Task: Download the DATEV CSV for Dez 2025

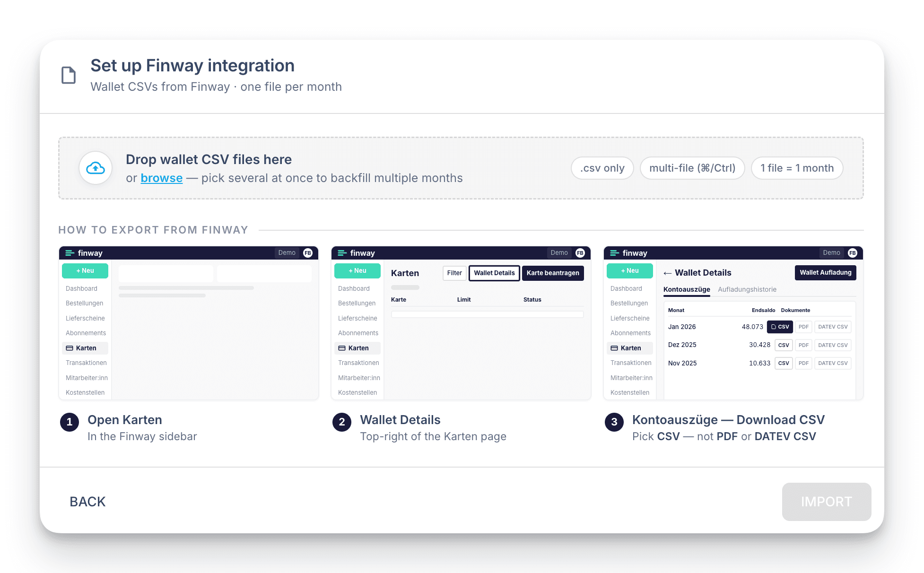Action: [833, 345]
